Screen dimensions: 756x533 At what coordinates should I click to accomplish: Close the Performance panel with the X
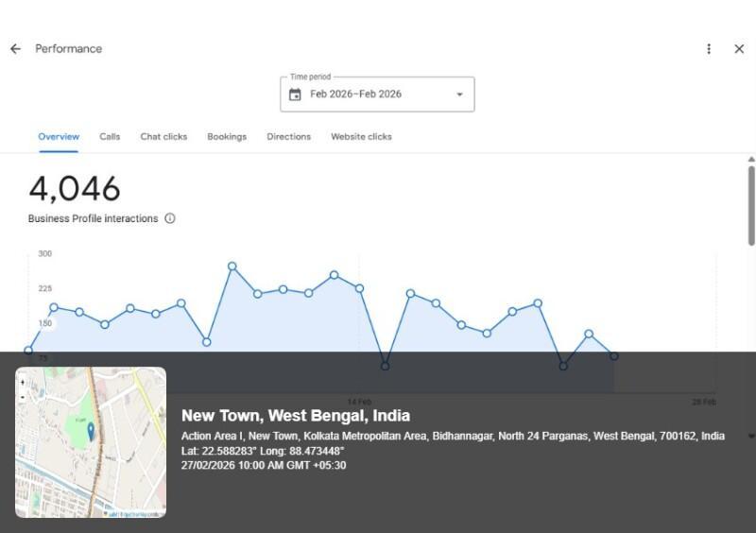coord(739,49)
